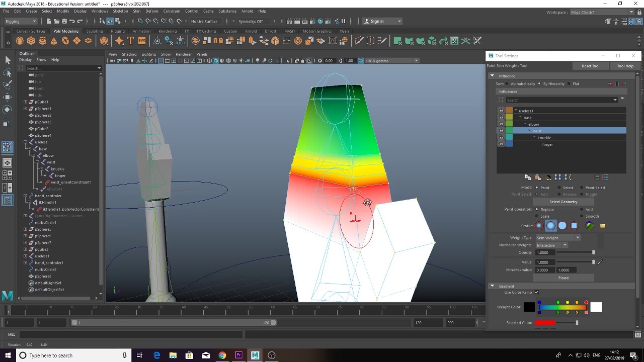The image size is (644, 362).
Task: Collapse the Influence section
Action: pos(493,76)
